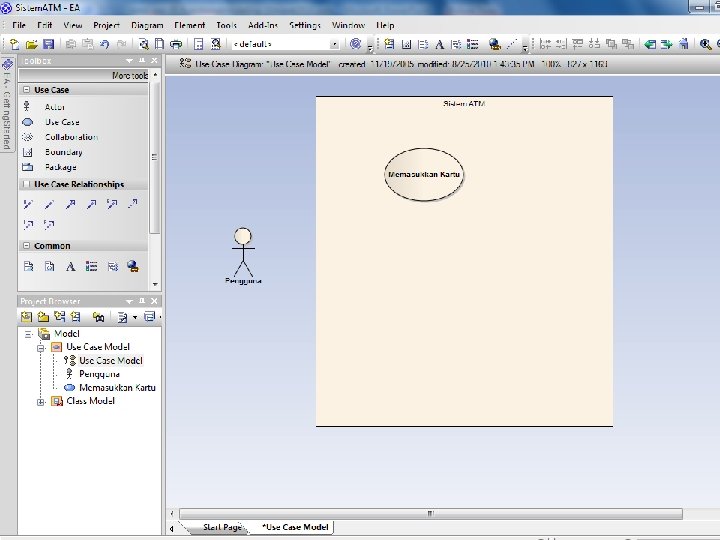Click the diagram horizontal scrollbar thumb

[430, 513]
